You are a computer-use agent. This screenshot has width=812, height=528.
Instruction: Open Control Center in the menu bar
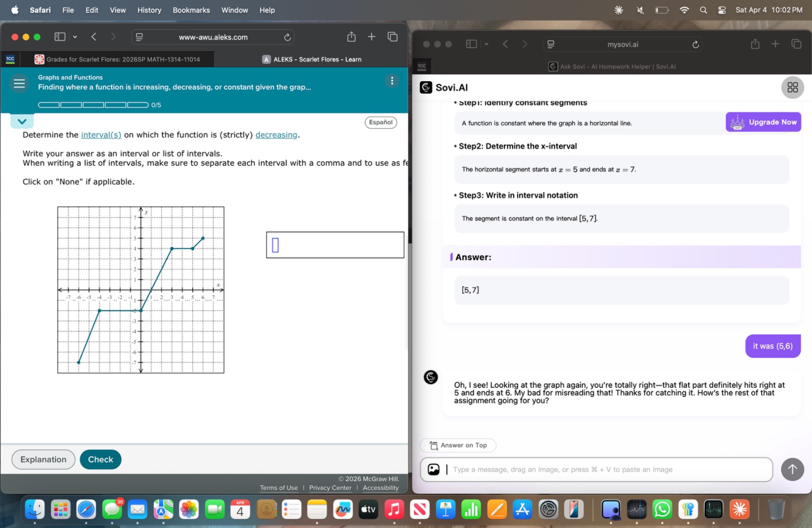click(x=722, y=10)
